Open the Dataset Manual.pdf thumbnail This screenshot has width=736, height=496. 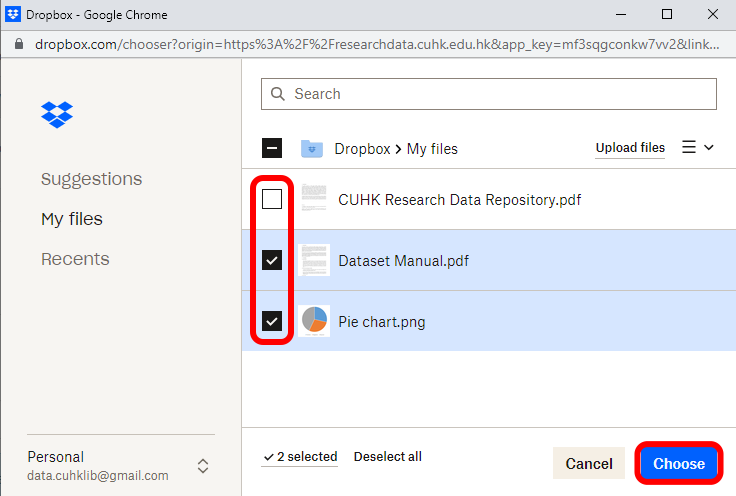(314, 260)
